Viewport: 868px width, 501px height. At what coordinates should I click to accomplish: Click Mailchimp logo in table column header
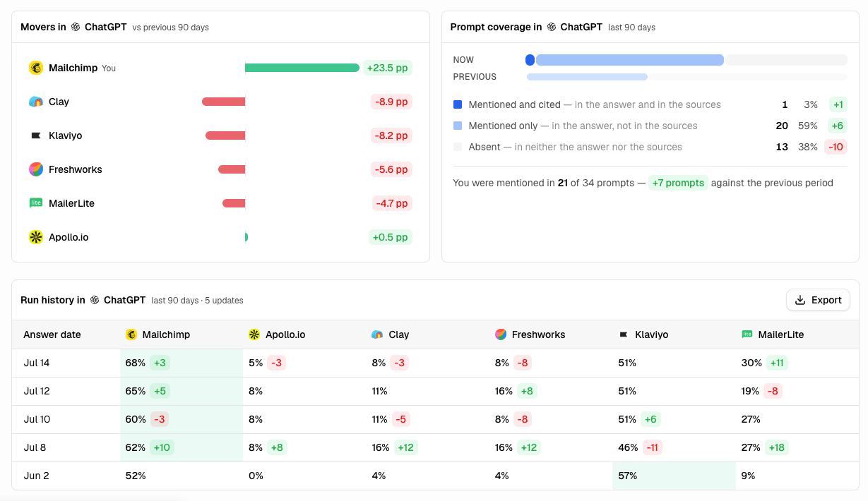coord(131,334)
